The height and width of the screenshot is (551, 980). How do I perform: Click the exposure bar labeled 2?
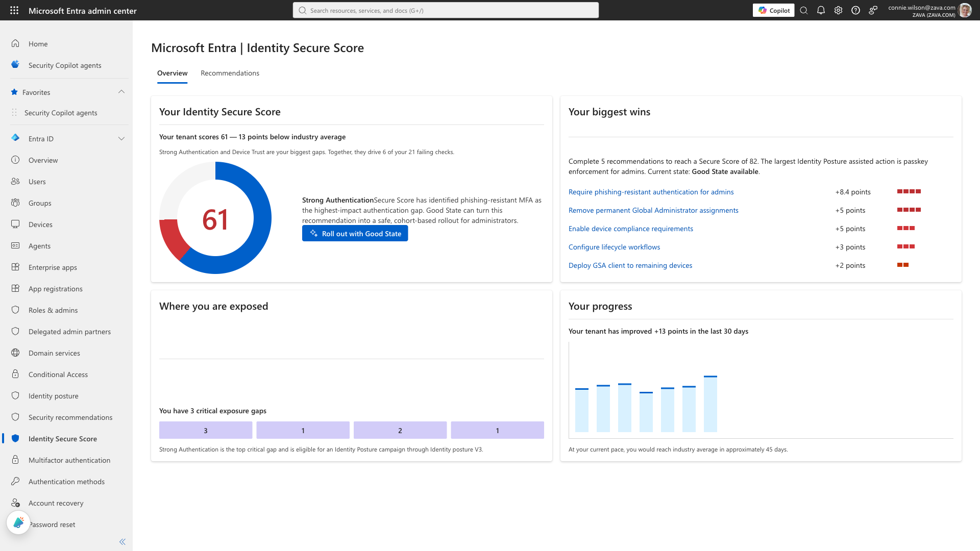pos(400,430)
